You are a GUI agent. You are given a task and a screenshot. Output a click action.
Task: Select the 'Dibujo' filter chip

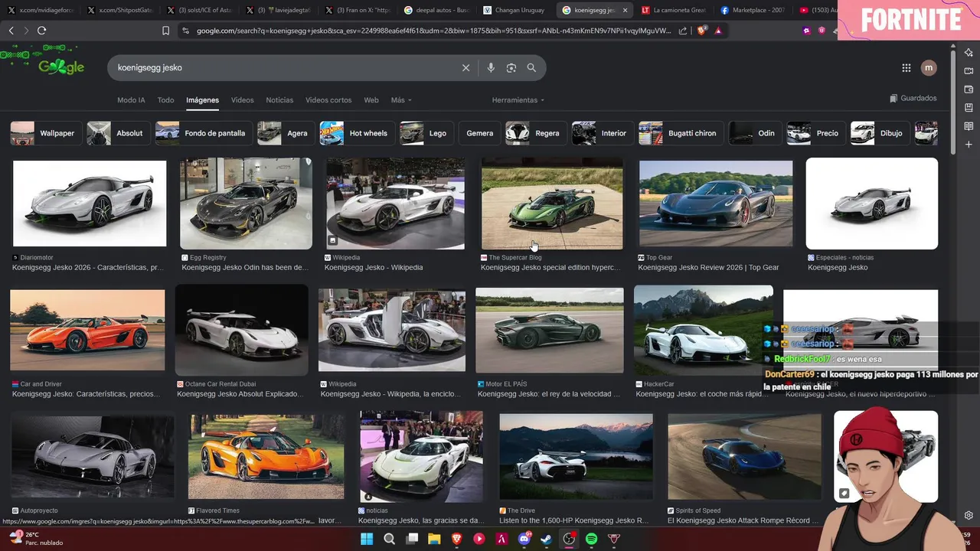[879, 133]
